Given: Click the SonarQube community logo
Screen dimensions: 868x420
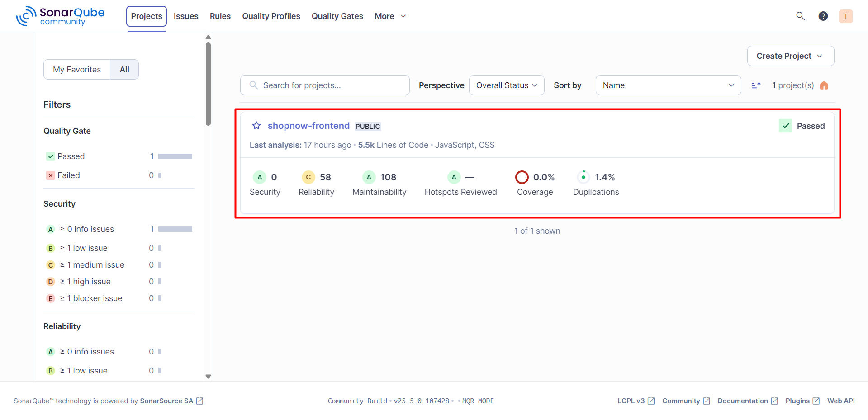Looking at the screenshot, I should (x=61, y=16).
